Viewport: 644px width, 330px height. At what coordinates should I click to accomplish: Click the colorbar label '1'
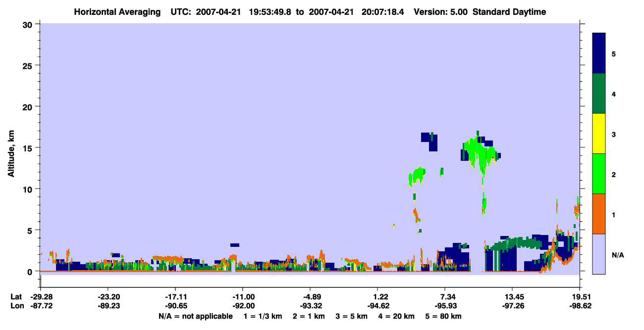[x=614, y=215]
